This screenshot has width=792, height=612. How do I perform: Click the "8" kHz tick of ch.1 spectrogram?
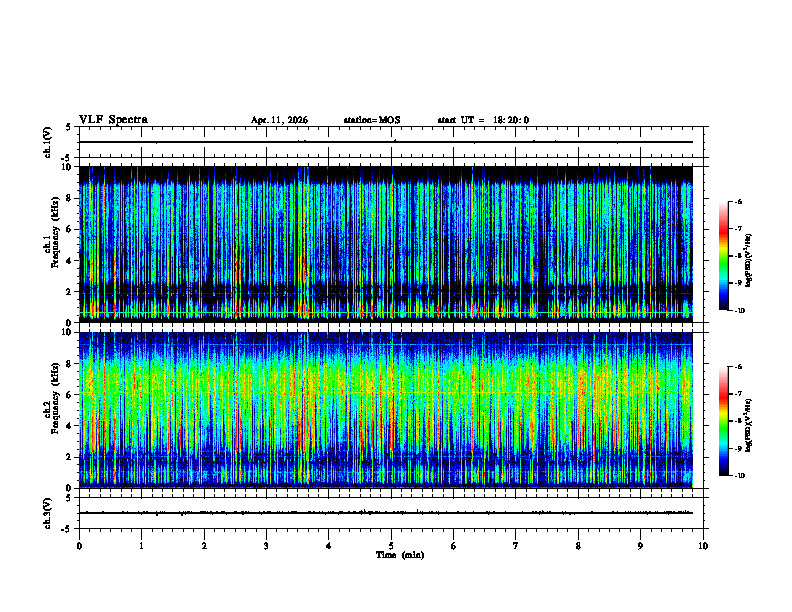[69, 198]
